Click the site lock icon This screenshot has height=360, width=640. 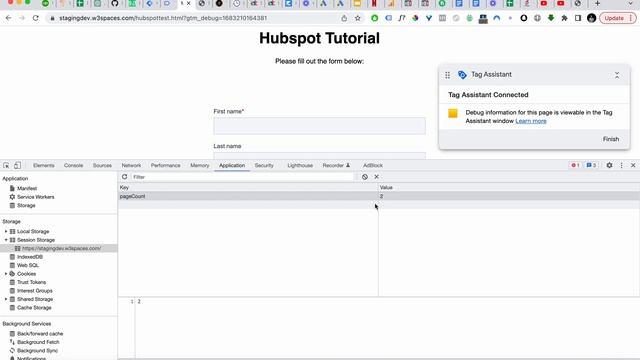52,18
